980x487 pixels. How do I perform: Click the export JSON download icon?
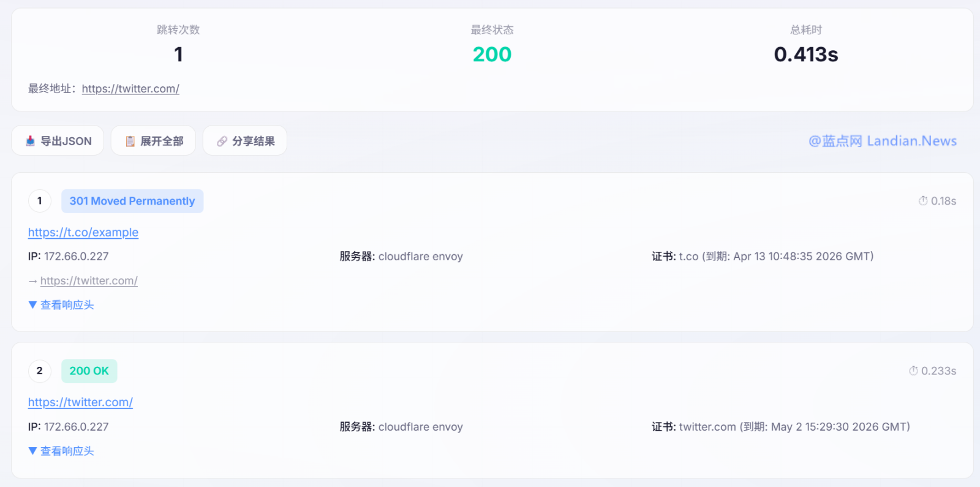coord(30,142)
